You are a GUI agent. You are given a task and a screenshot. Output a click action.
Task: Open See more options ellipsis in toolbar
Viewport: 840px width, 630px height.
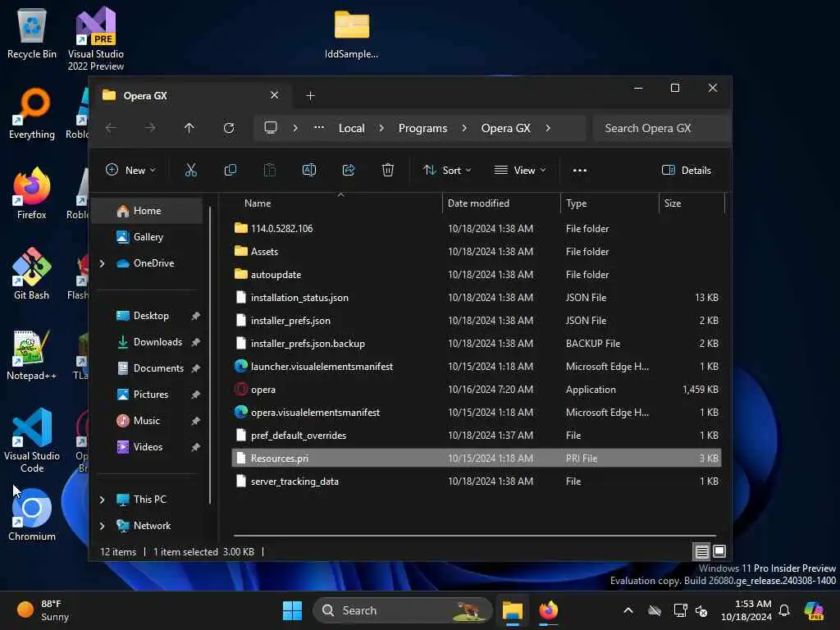(580, 171)
